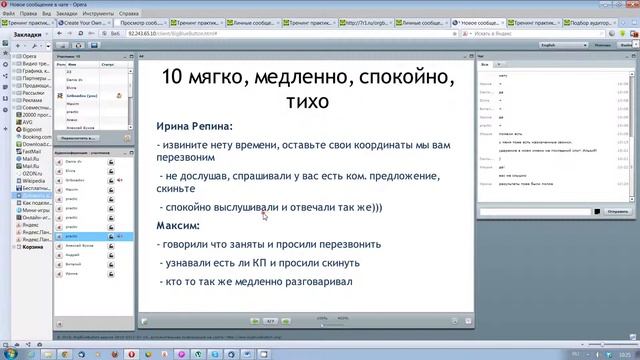Viewport: 640px width, 360px height.
Task: Click the desktop sharing icon
Action: click(x=94, y=45)
